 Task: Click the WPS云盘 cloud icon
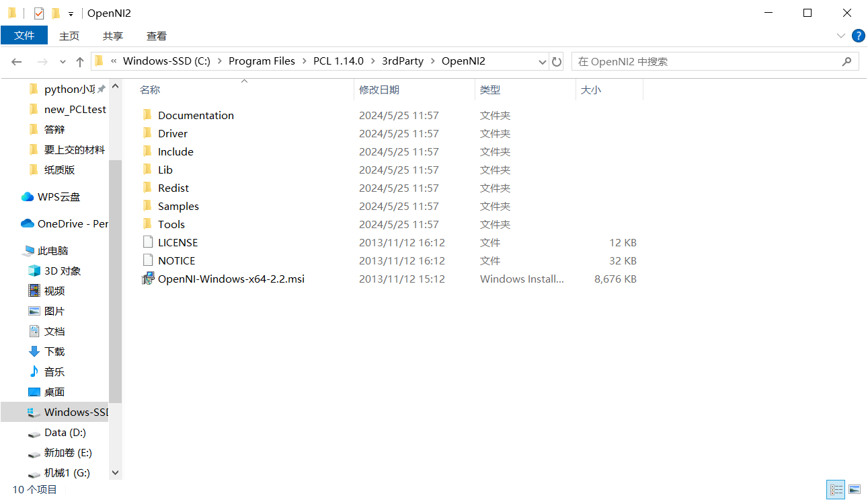pos(28,197)
